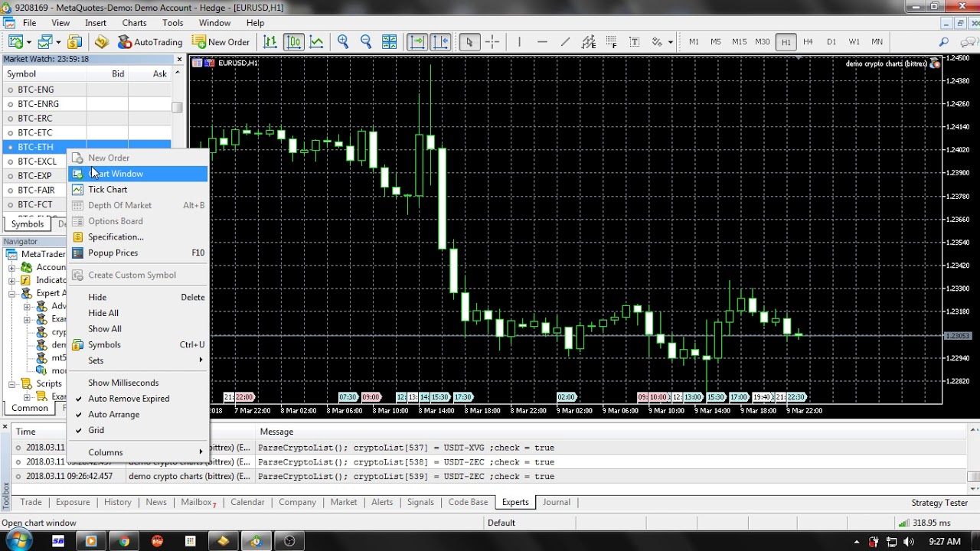Select the M1 timeframe

[x=694, y=42]
